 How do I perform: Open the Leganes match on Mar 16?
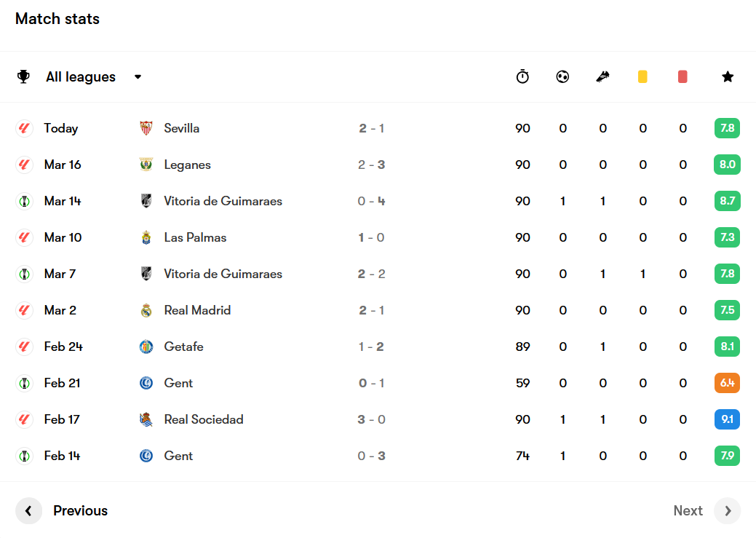pos(378,165)
